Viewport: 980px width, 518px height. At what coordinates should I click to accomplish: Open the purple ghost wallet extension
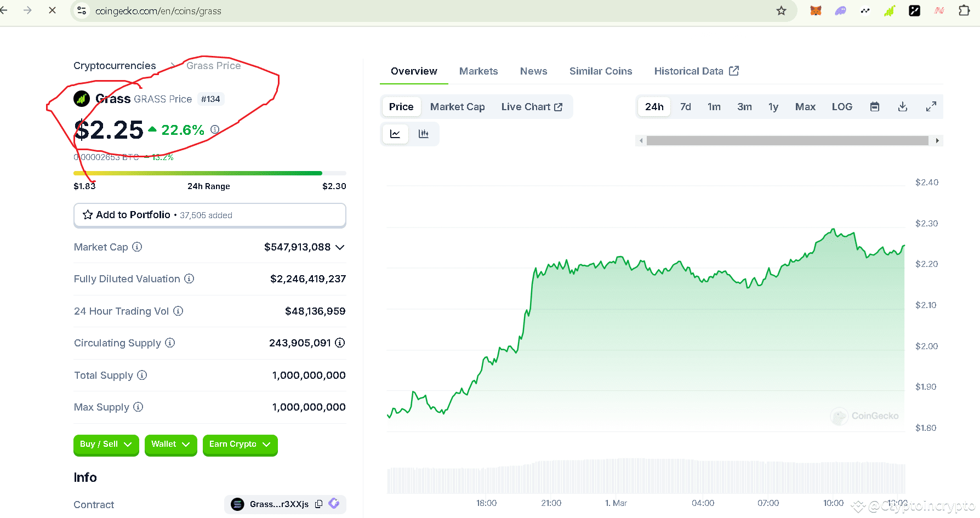840,10
